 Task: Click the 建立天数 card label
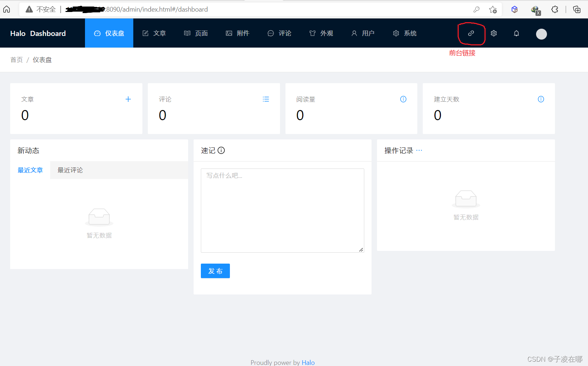click(x=446, y=99)
